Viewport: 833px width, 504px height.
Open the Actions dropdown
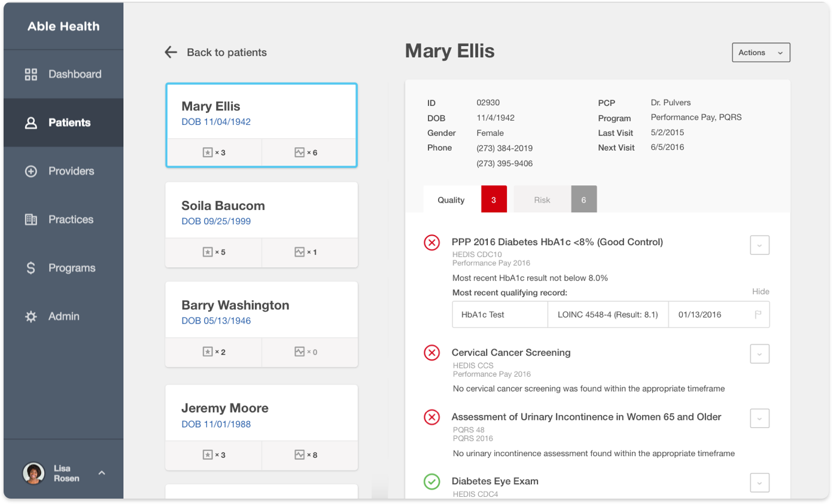[x=761, y=53]
